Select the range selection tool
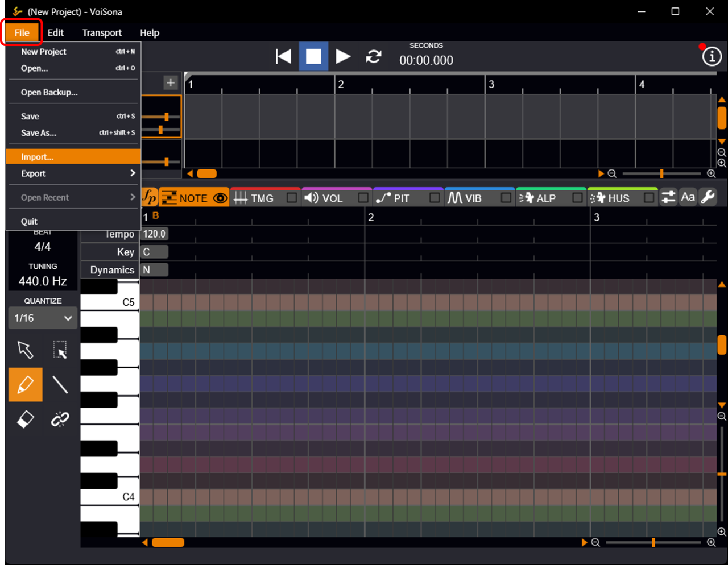Screen dimensions: 728x565 [x=60, y=350]
